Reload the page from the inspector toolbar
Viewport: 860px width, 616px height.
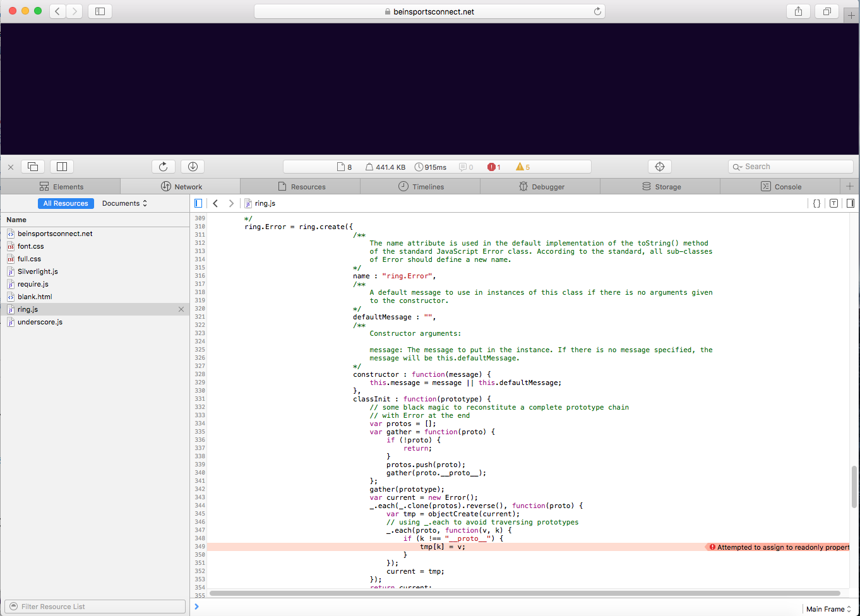163,167
